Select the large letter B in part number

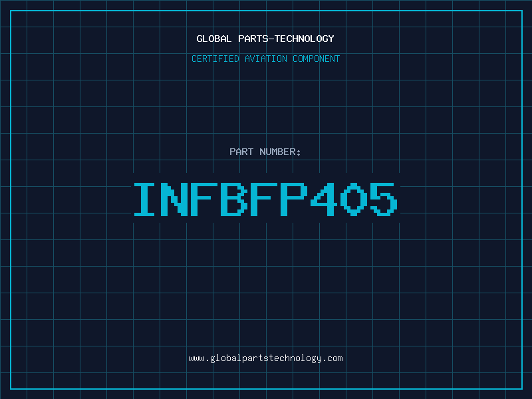tap(234, 199)
